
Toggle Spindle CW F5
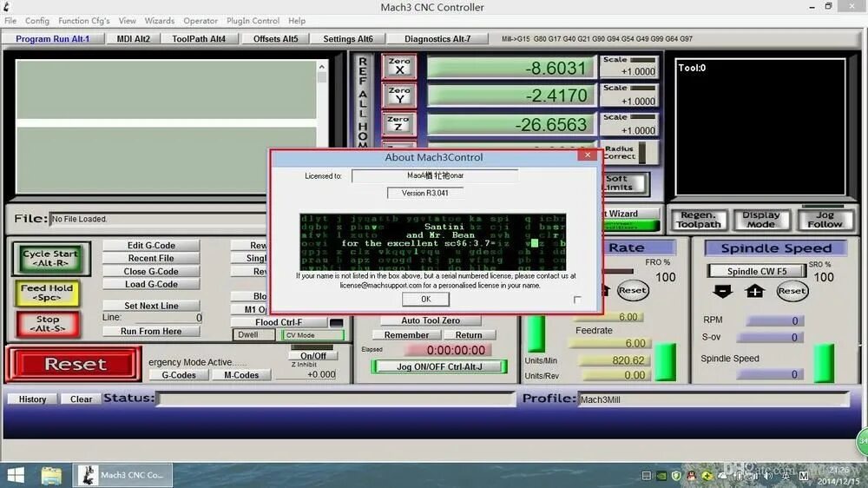coord(757,272)
